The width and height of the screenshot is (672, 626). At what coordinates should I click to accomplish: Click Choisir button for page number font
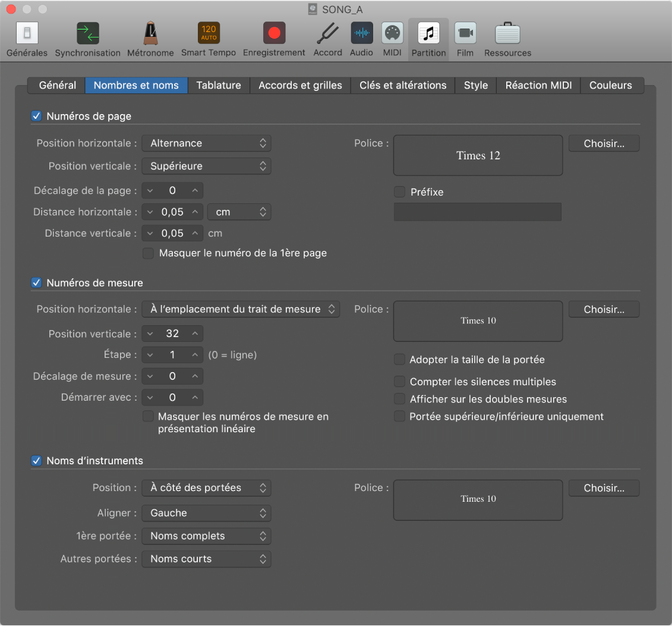pos(604,144)
